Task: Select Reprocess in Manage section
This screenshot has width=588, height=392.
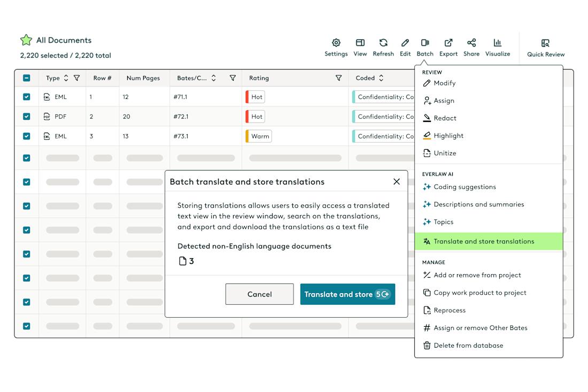Action: [x=489, y=310]
